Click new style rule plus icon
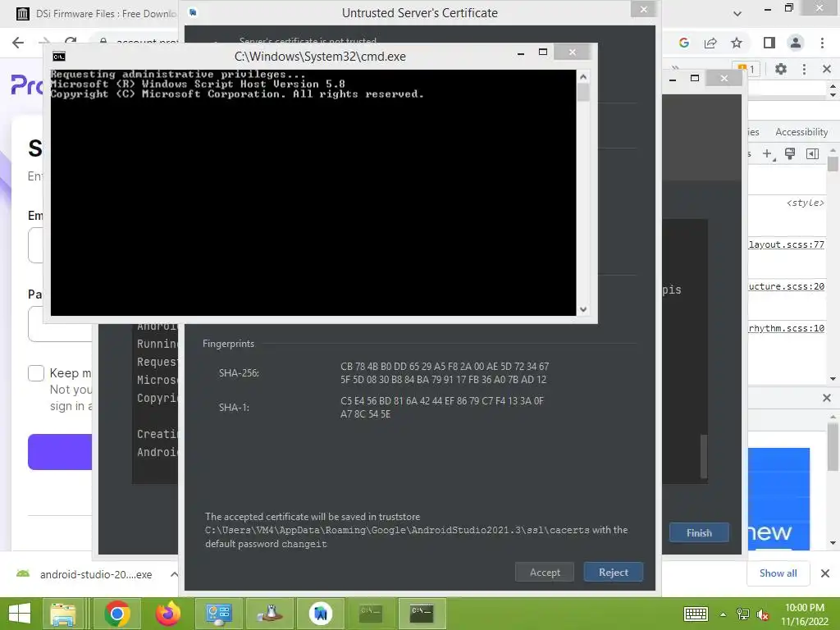Screen dimensions: 840x630 [768, 154]
